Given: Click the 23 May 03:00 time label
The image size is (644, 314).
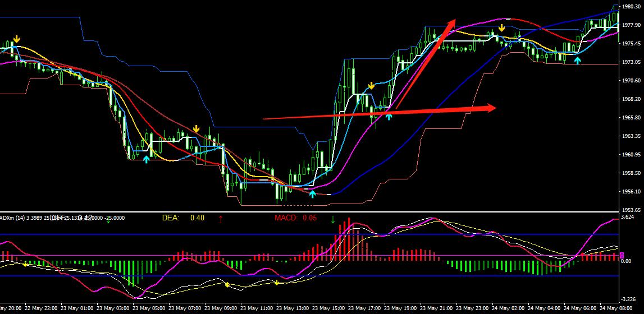Looking at the screenshot, I should [x=114, y=307].
